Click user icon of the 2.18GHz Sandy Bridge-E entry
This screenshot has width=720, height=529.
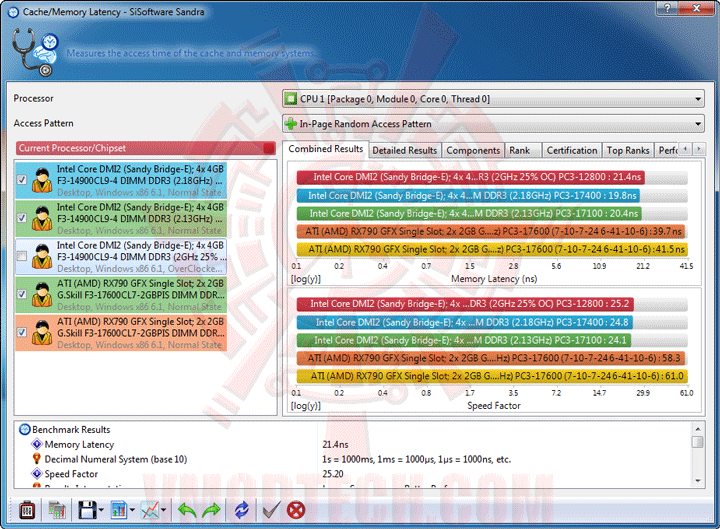pos(42,180)
